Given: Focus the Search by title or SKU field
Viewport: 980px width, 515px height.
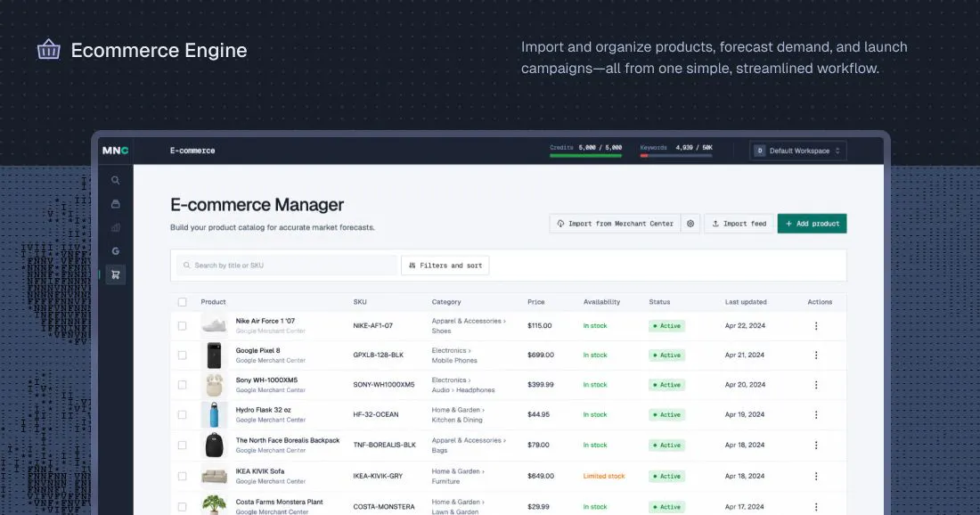Looking at the screenshot, I should [x=287, y=266].
